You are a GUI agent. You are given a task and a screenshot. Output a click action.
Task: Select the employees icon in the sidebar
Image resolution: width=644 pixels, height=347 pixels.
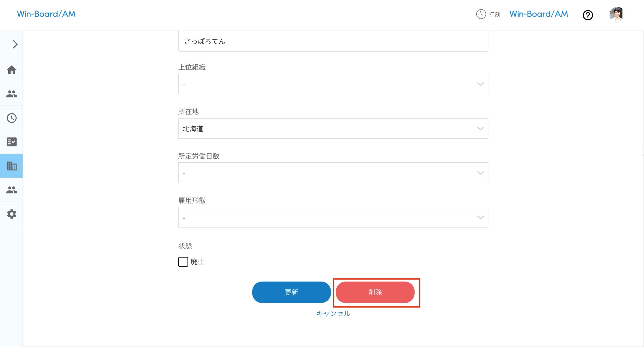[12, 93]
